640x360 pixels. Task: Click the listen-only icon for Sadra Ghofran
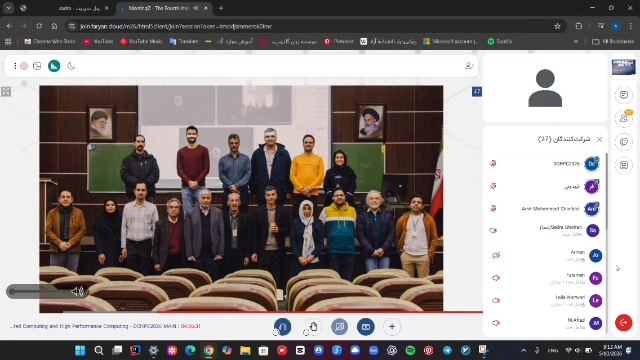pos(493,231)
